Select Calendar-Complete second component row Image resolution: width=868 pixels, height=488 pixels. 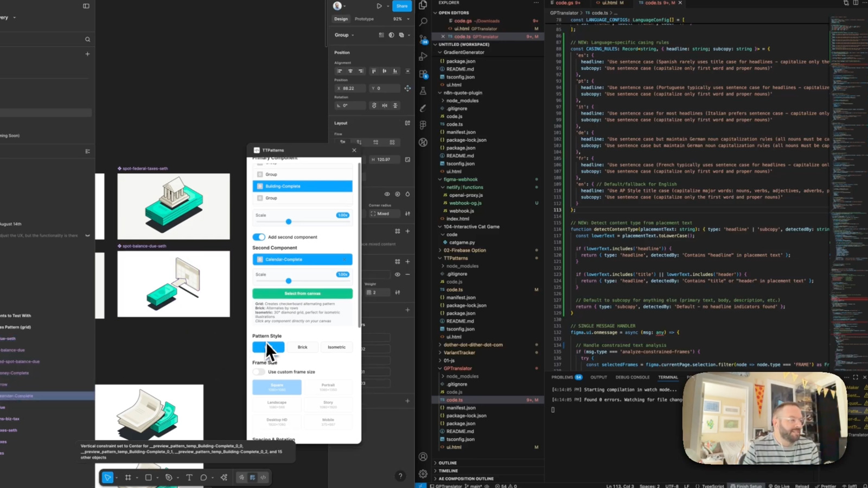coord(302,259)
